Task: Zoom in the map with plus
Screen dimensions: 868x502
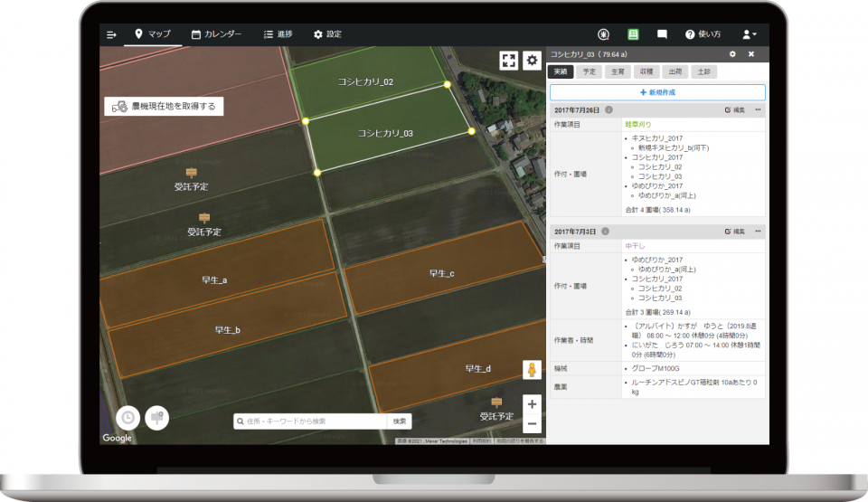Action: point(533,404)
